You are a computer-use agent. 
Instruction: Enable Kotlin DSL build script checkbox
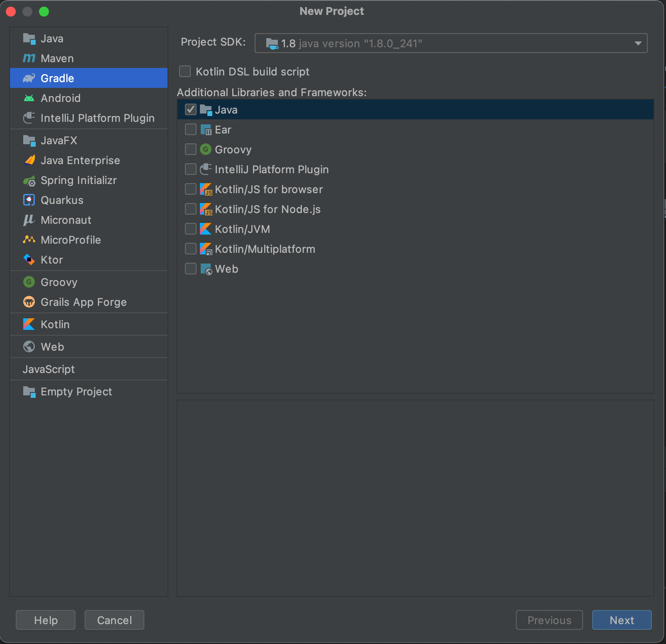(x=185, y=72)
